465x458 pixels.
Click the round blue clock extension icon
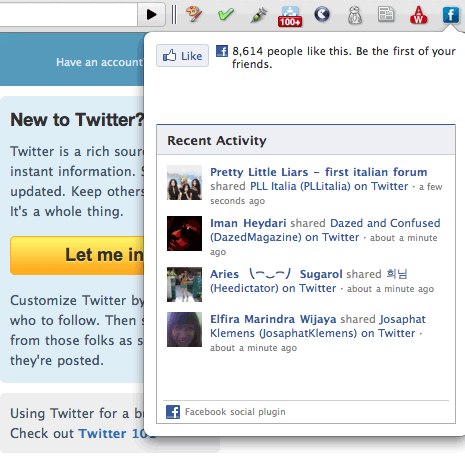point(322,14)
